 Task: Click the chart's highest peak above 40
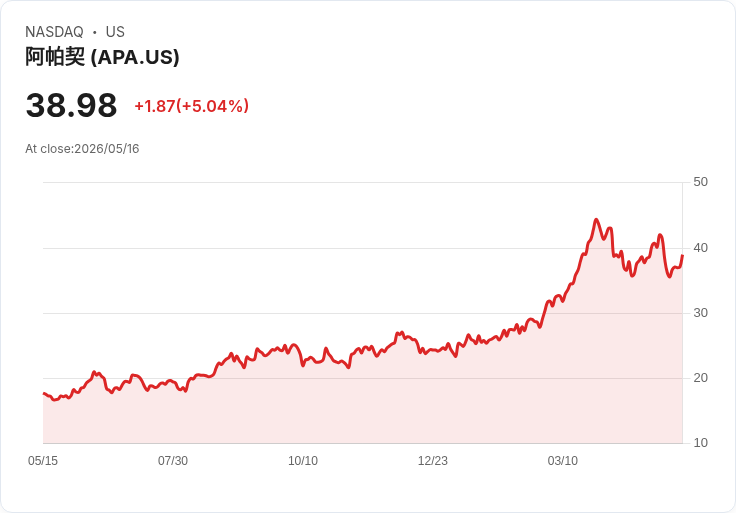tap(596, 220)
